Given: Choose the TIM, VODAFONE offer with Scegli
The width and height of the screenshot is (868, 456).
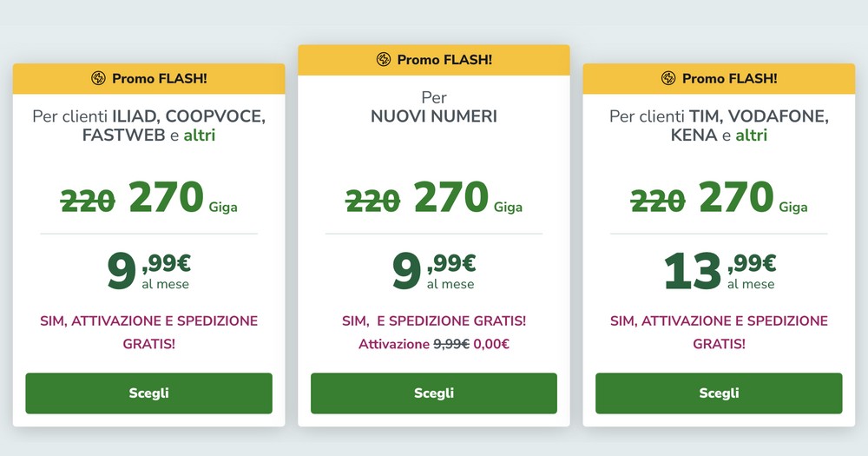Looking at the screenshot, I should [x=719, y=393].
